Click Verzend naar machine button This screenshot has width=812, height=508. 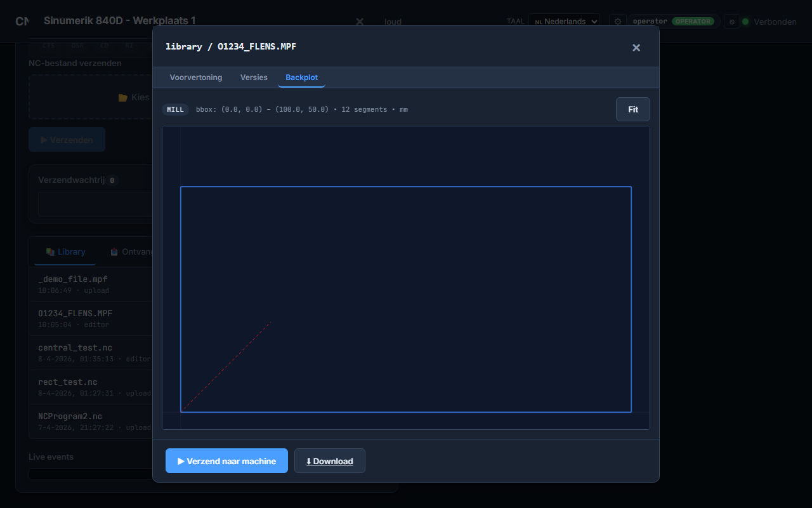[226, 461]
